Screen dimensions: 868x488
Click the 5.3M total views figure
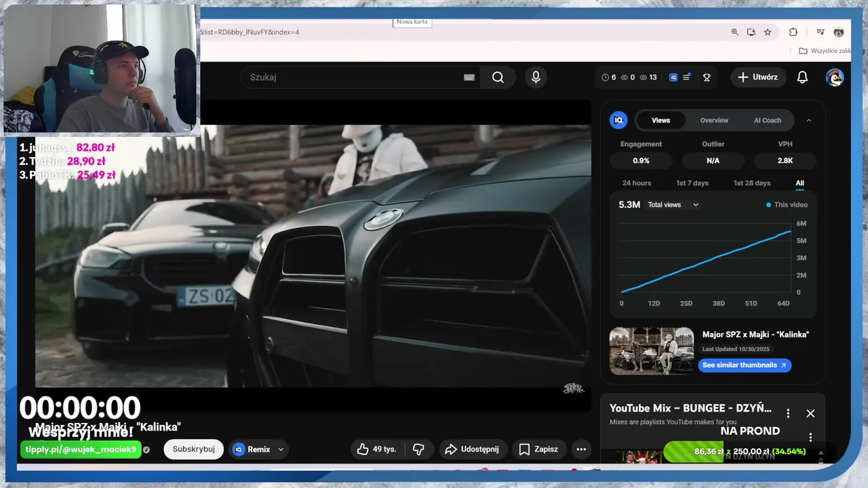[x=629, y=205]
